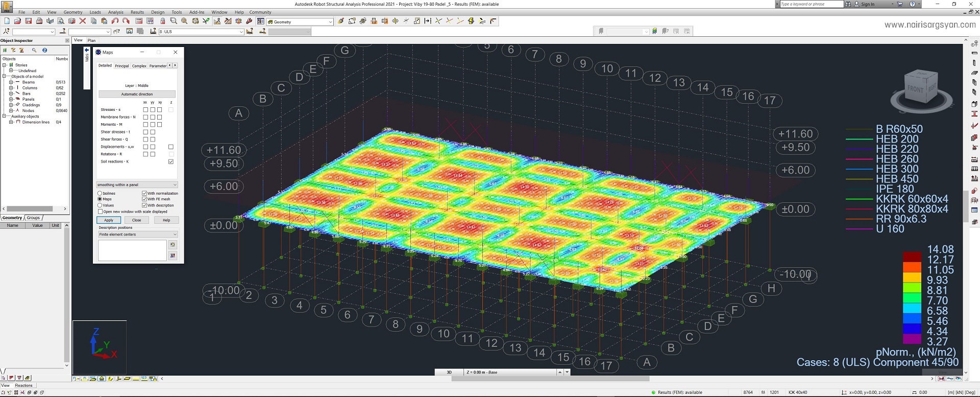Click the Apply button in Maps dialog

(x=109, y=220)
